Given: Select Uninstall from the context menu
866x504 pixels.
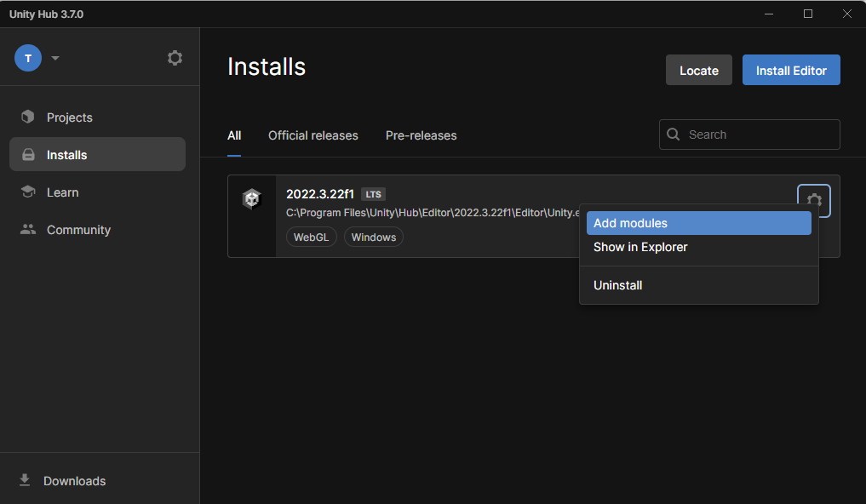Looking at the screenshot, I should point(617,285).
